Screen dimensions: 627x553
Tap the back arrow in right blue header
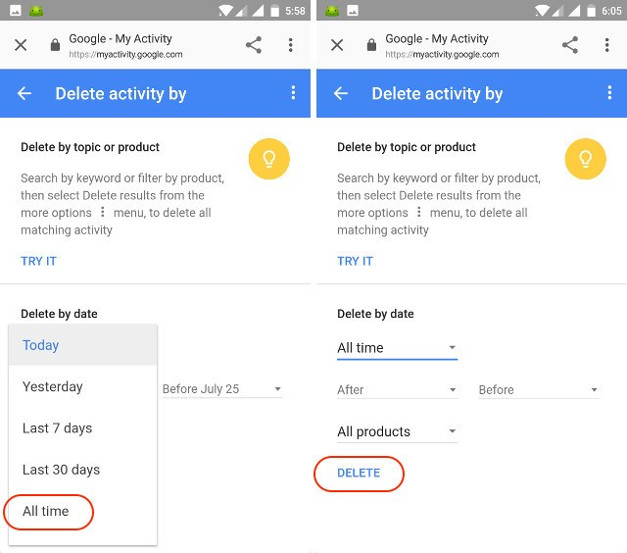(341, 94)
